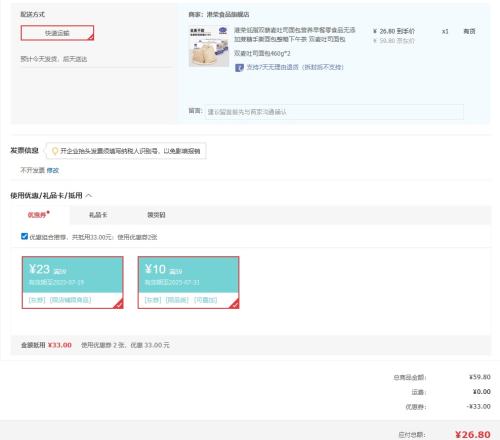Select the 优惠券 tab
Viewport: 500px width, 440px height.
pos(38,214)
